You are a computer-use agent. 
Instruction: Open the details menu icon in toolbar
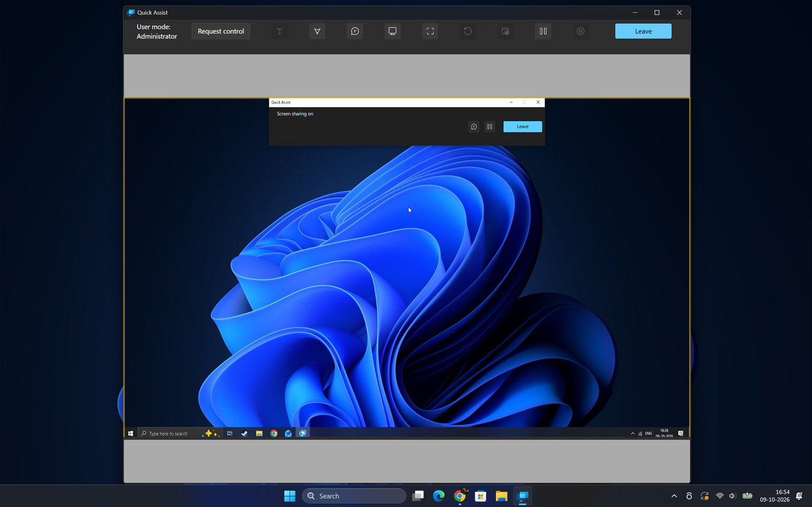tap(580, 31)
